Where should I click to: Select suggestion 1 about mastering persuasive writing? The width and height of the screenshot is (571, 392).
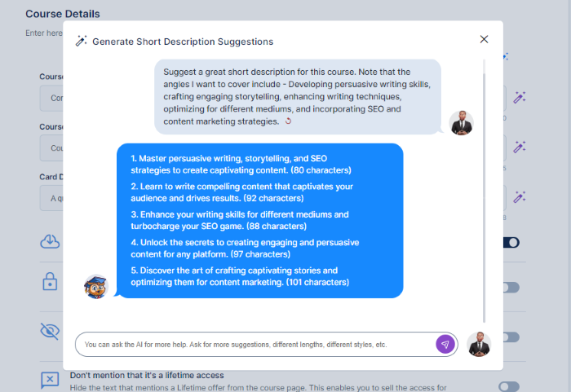click(x=241, y=164)
